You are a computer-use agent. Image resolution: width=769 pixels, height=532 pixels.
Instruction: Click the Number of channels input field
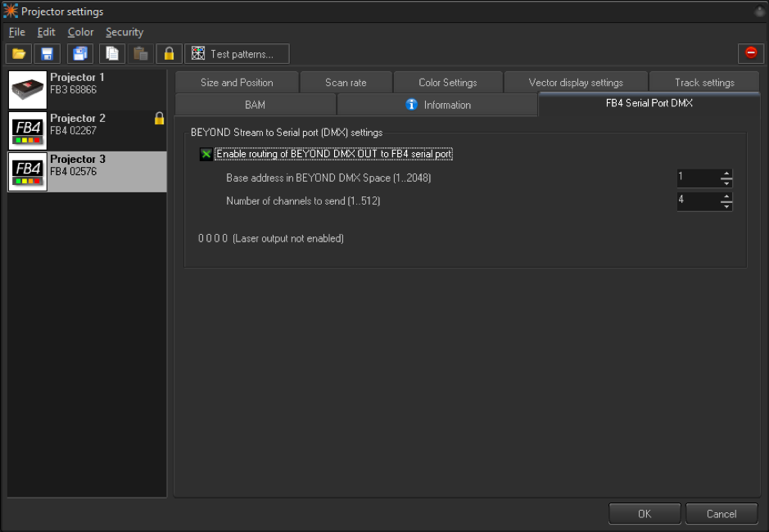tap(697, 201)
